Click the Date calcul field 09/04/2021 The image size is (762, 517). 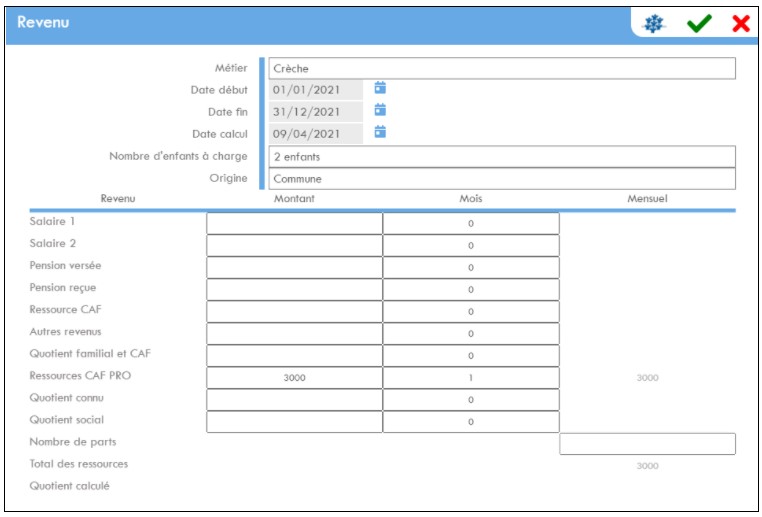point(316,134)
